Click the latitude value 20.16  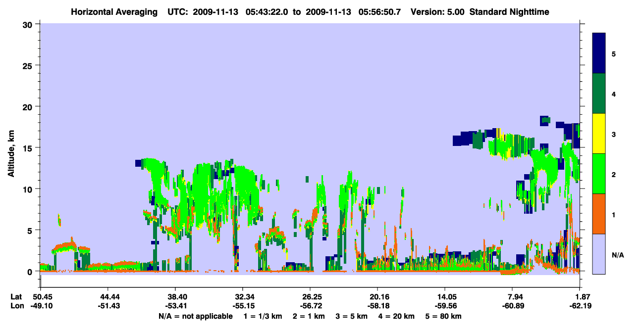[x=377, y=297]
